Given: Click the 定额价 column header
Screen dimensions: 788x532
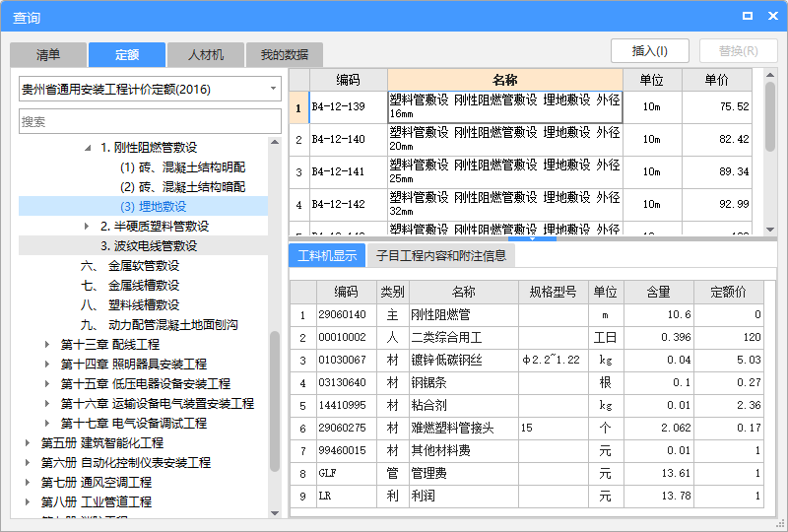Looking at the screenshot, I should coord(729,293).
